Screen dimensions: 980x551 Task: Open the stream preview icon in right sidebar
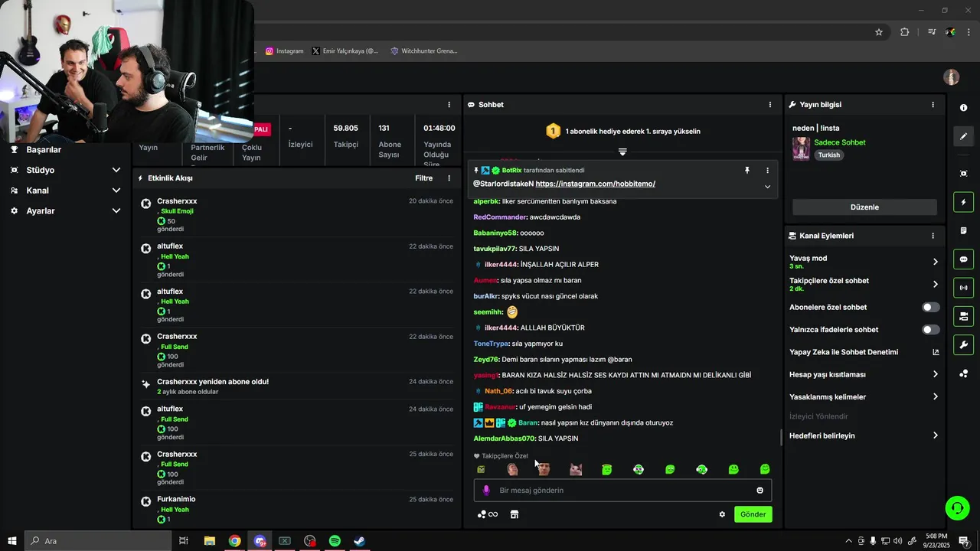click(x=963, y=174)
